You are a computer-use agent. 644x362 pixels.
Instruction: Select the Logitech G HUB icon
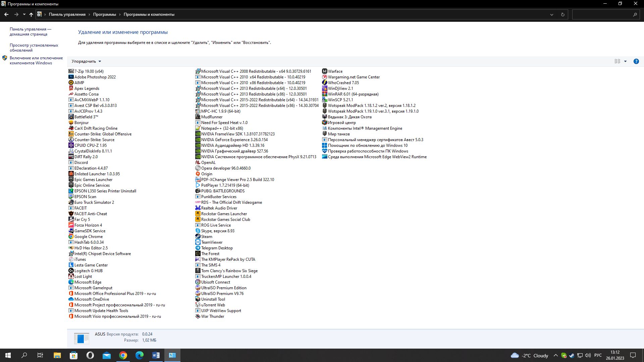tap(71, 271)
